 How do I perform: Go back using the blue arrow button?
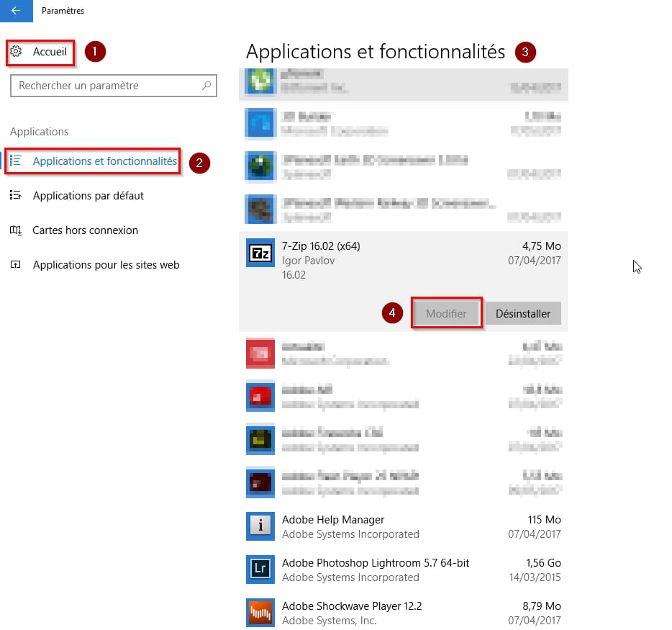coord(17,11)
